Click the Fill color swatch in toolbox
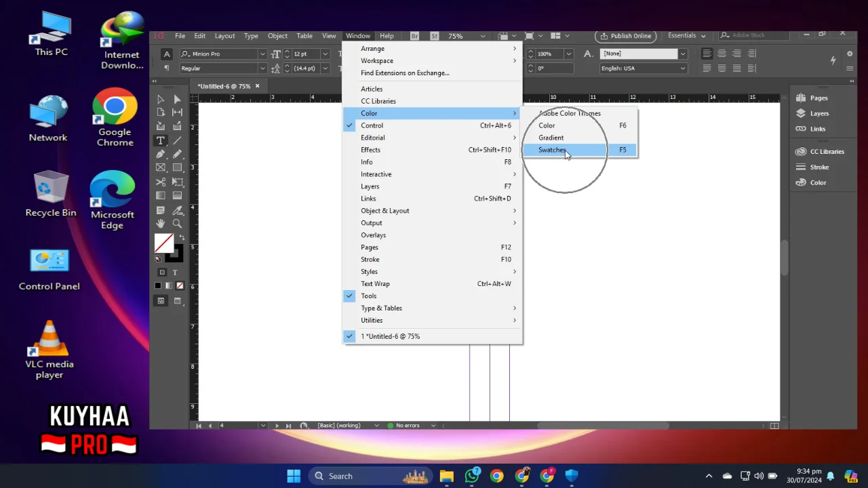868x488 pixels. click(163, 243)
